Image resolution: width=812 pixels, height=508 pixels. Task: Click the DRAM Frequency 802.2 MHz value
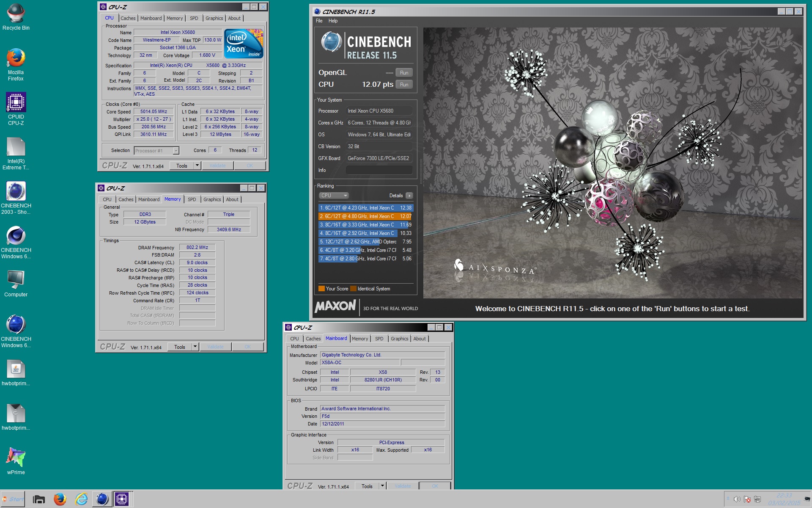click(x=197, y=247)
